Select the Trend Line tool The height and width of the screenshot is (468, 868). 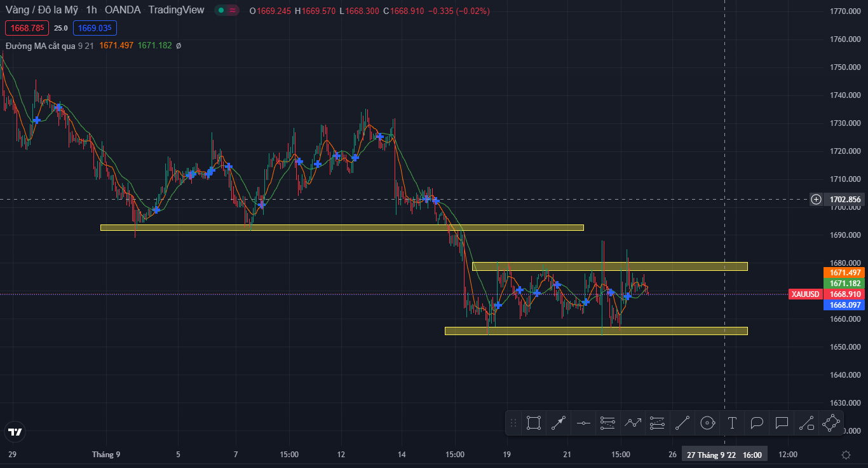(682, 423)
